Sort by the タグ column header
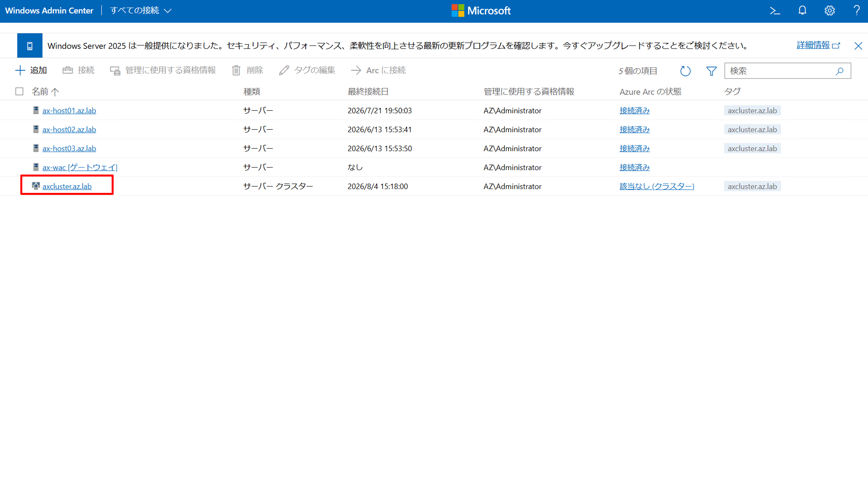The image size is (868, 480). tap(732, 91)
